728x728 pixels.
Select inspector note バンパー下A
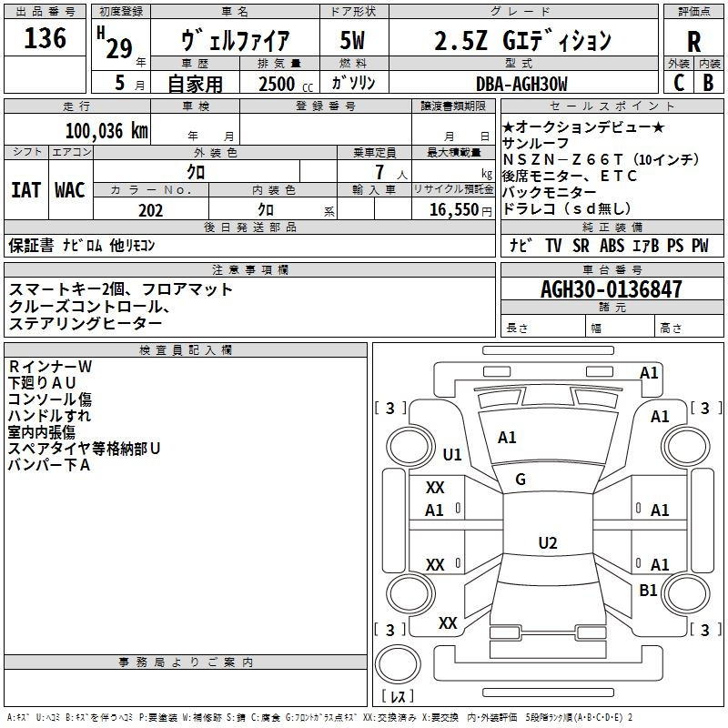[x=49, y=464]
